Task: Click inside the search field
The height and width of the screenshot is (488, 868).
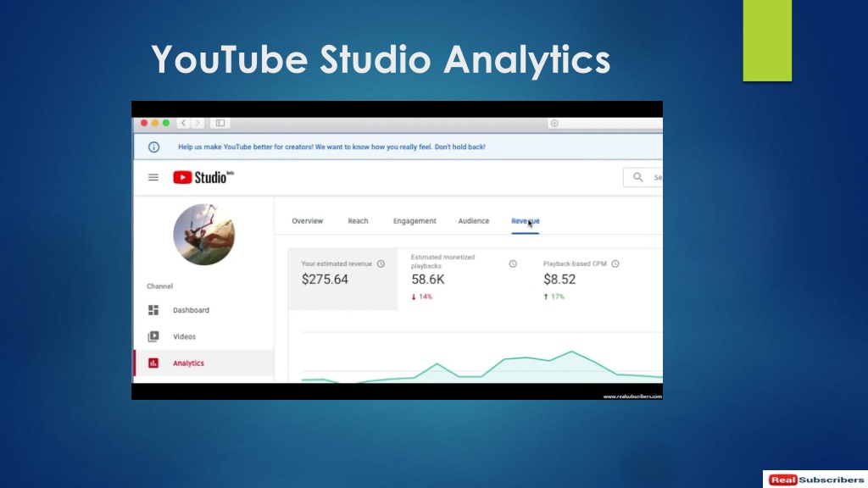Action: (643, 177)
